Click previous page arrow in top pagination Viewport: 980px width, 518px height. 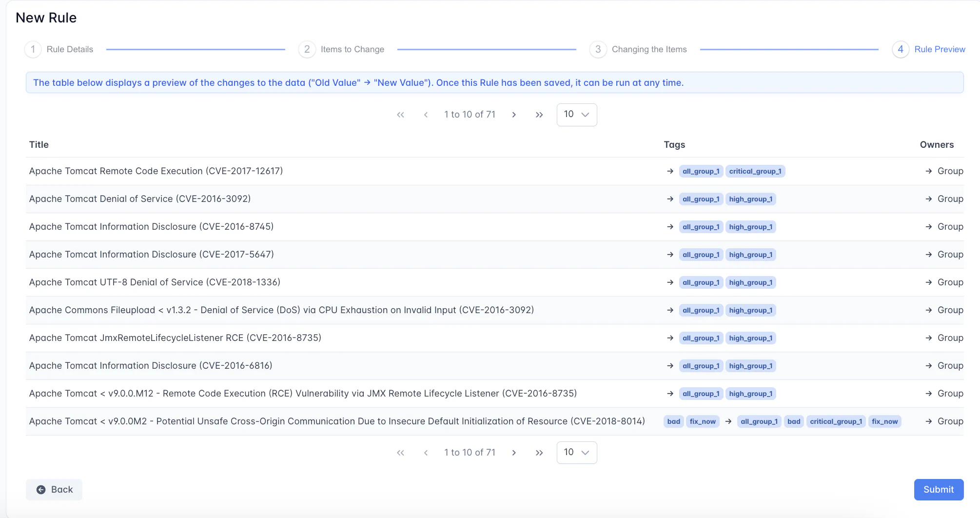pyautogui.click(x=426, y=115)
